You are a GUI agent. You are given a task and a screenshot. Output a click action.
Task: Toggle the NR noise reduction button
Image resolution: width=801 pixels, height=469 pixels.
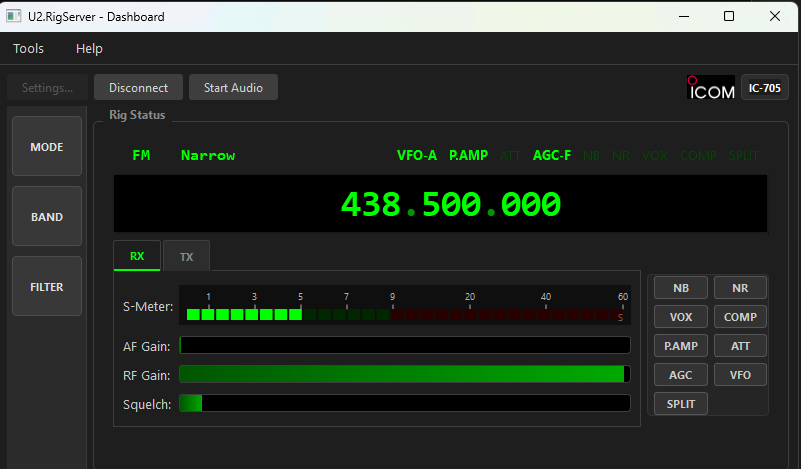pos(740,288)
